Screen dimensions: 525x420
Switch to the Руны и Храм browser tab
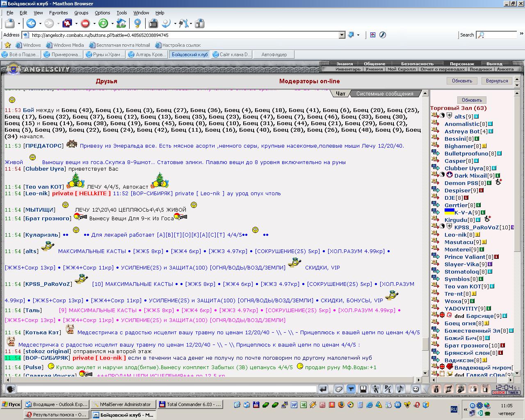pos(105,54)
